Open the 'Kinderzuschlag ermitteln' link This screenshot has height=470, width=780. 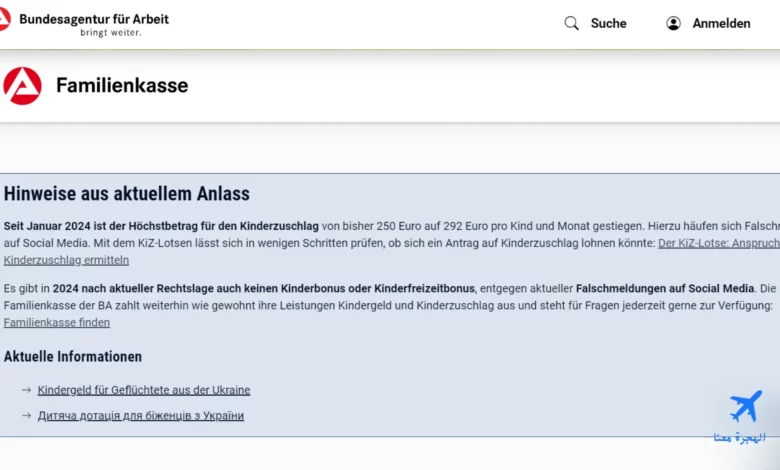pos(66,260)
